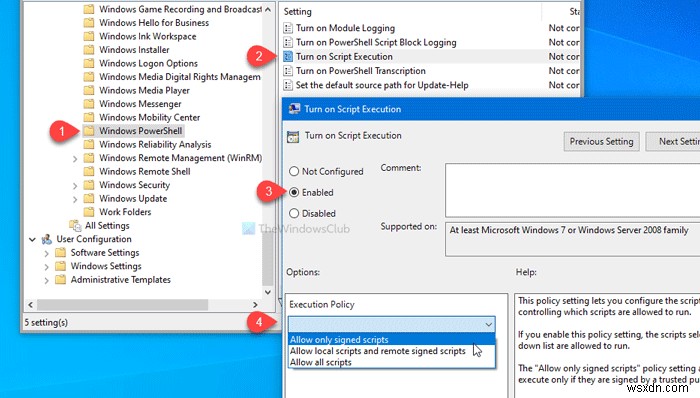
Task: Open the Execution Policy dropdown arrow
Action: [489, 324]
